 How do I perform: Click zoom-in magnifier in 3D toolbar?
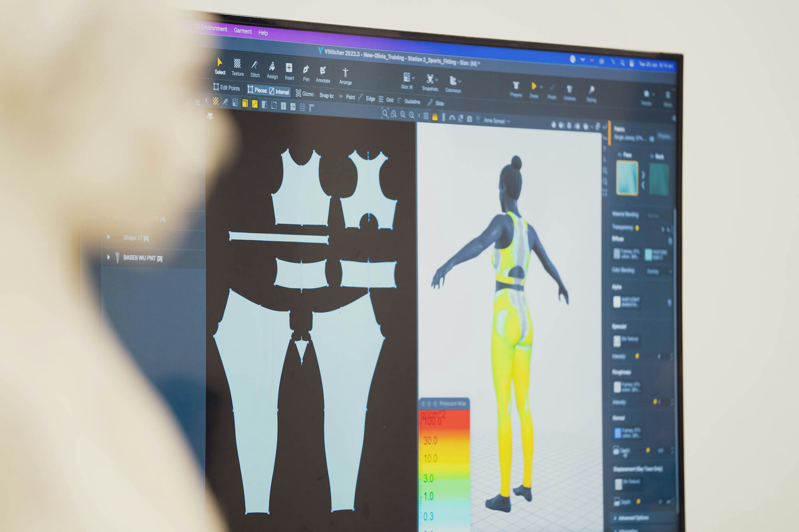[403, 115]
